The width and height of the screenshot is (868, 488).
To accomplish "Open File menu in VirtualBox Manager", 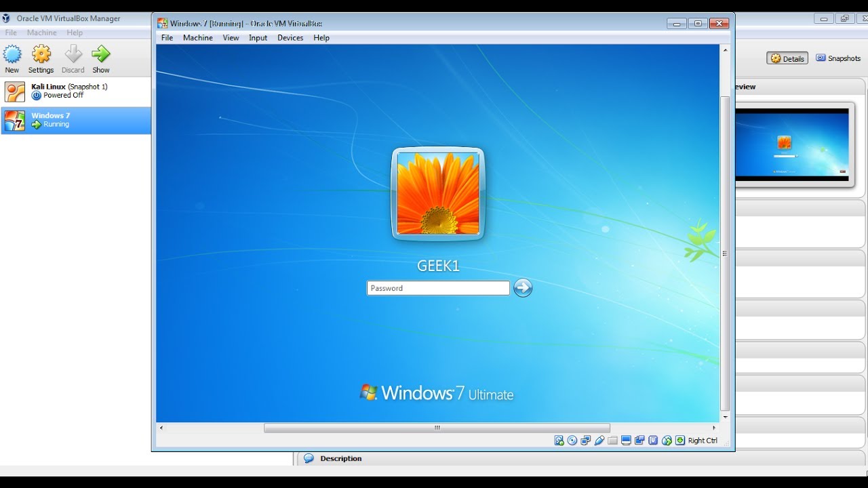I will 11,33.
